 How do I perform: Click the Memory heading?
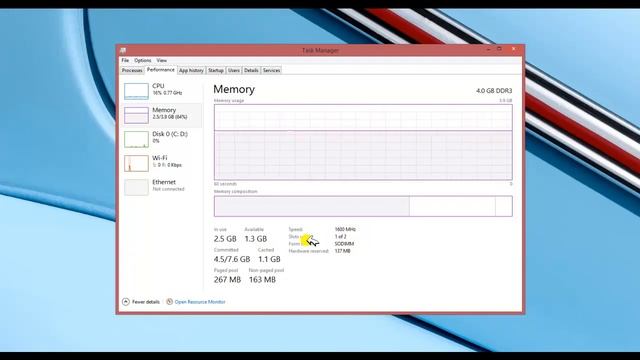point(234,89)
